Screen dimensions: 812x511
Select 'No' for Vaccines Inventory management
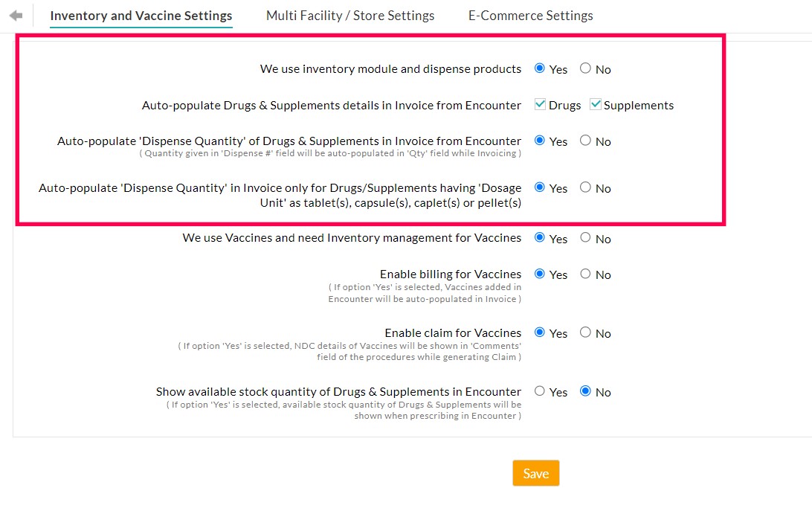[584, 238]
